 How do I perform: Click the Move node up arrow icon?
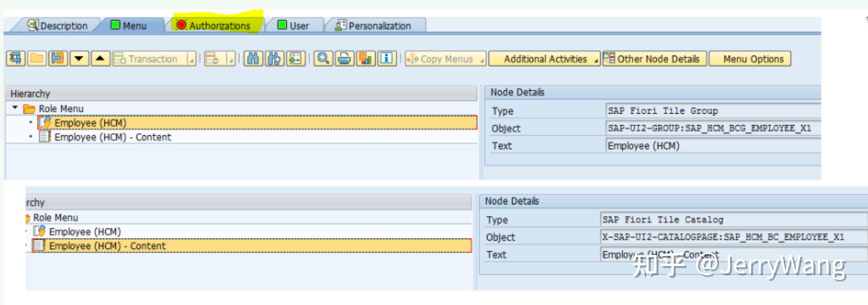pos(101,58)
